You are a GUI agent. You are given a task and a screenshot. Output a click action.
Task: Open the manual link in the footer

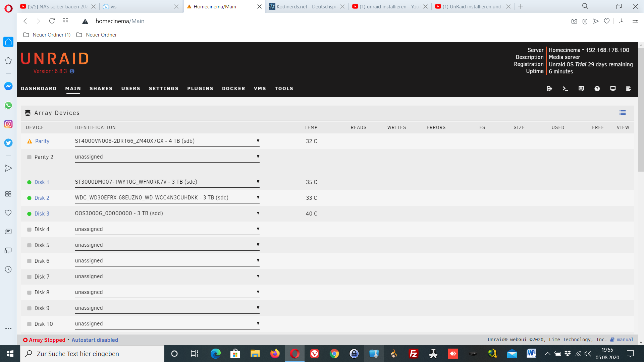pyautogui.click(x=625, y=340)
